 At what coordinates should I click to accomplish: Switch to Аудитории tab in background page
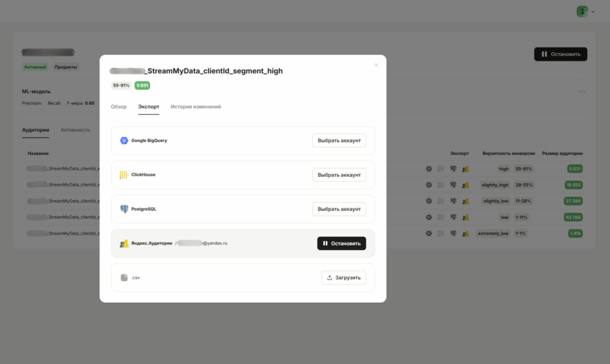click(35, 130)
